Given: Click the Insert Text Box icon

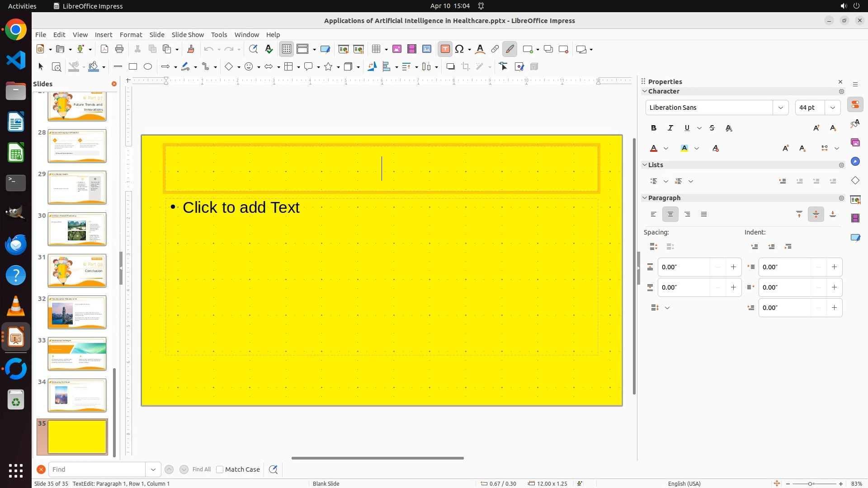Looking at the screenshot, I should click(445, 49).
